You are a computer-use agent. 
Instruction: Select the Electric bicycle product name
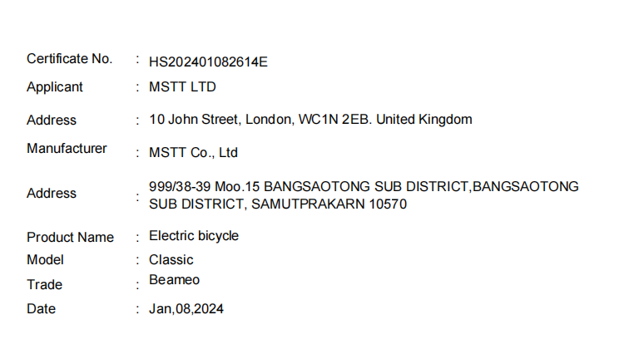click(x=194, y=236)
